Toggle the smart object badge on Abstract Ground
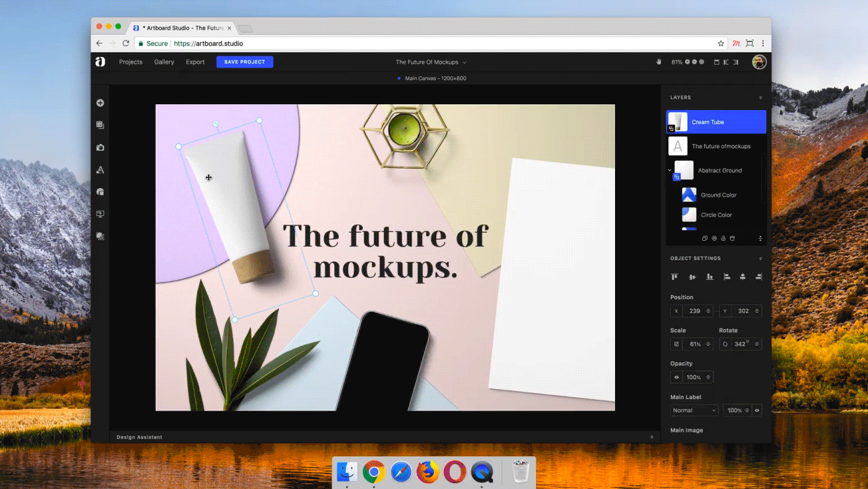868x489 pixels. tap(677, 177)
